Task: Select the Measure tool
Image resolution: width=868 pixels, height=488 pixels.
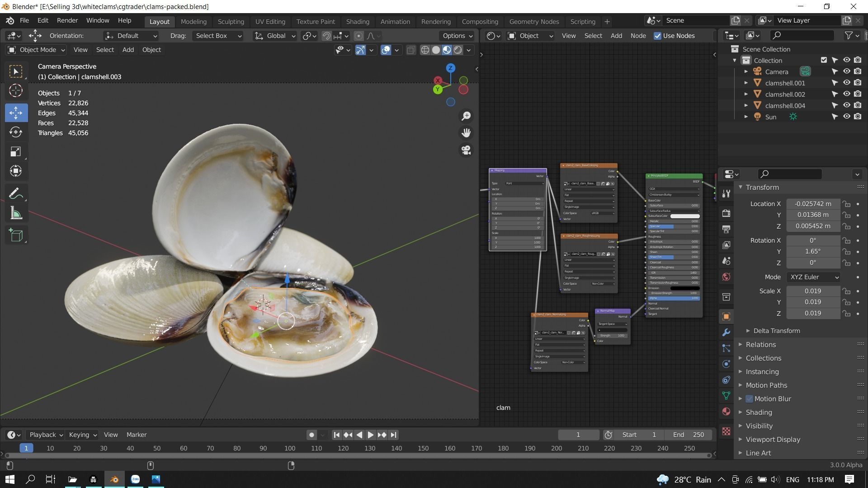Action: 16,213
